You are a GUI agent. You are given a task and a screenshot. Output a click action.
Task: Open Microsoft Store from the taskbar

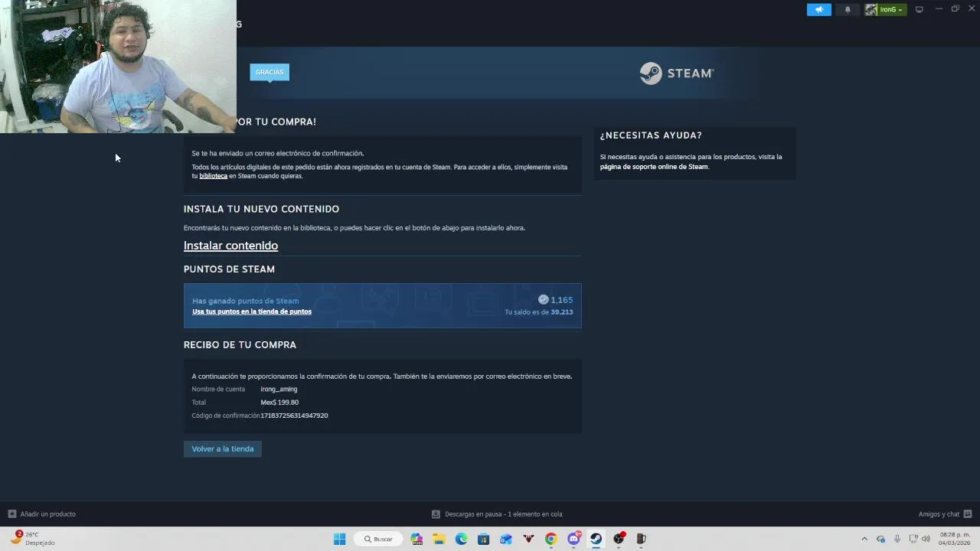pyautogui.click(x=483, y=539)
